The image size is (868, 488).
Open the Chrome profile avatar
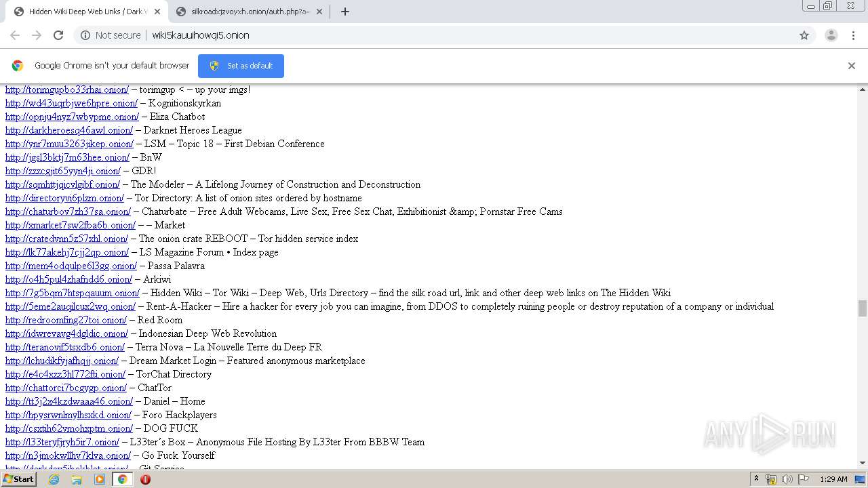(x=831, y=35)
